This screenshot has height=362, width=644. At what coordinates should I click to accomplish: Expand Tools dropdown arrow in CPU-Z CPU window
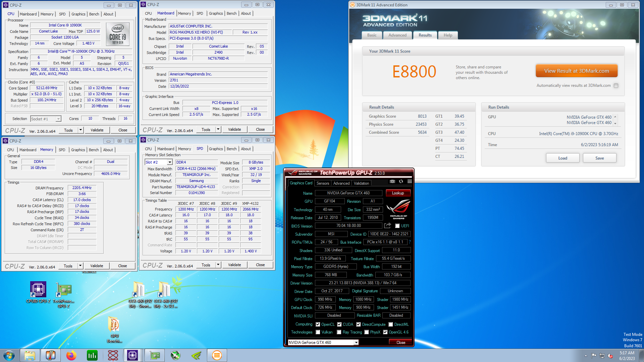pyautogui.click(x=80, y=130)
